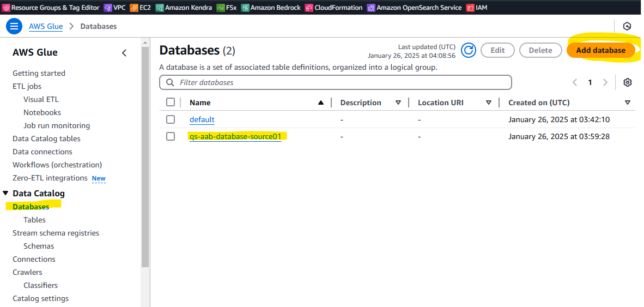The height and width of the screenshot is (307, 644).
Task: Open Schemas in sidebar
Action: 39,246
